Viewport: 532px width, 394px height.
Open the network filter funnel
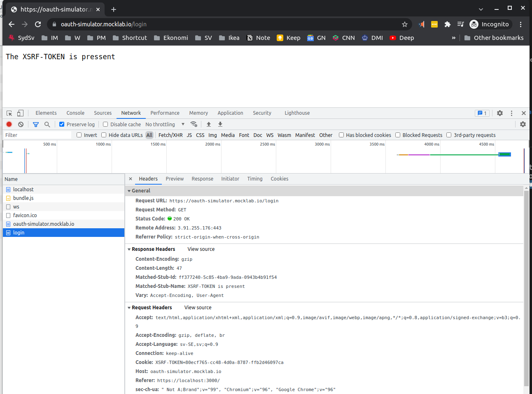coord(36,124)
